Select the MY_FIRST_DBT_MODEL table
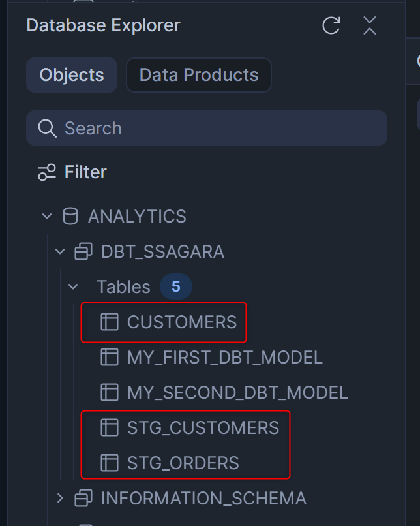This screenshot has height=526, width=420. click(x=224, y=357)
